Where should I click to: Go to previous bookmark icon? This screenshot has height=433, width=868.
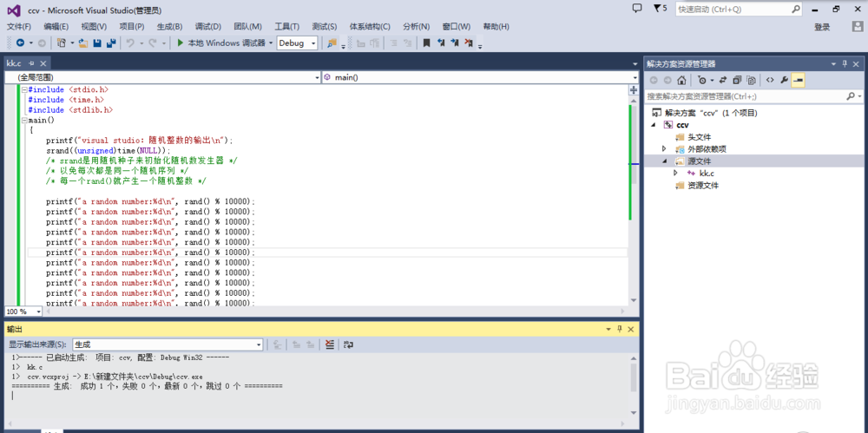tap(441, 43)
